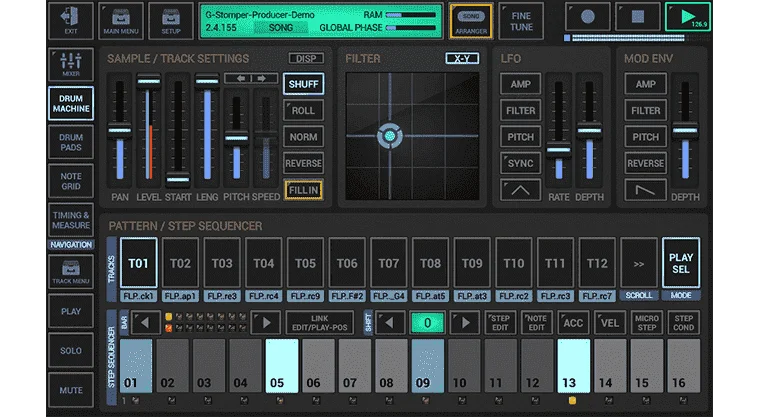Screen dimensions: 760x417
Task: Stop playback with the square Stop button
Action: point(638,17)
